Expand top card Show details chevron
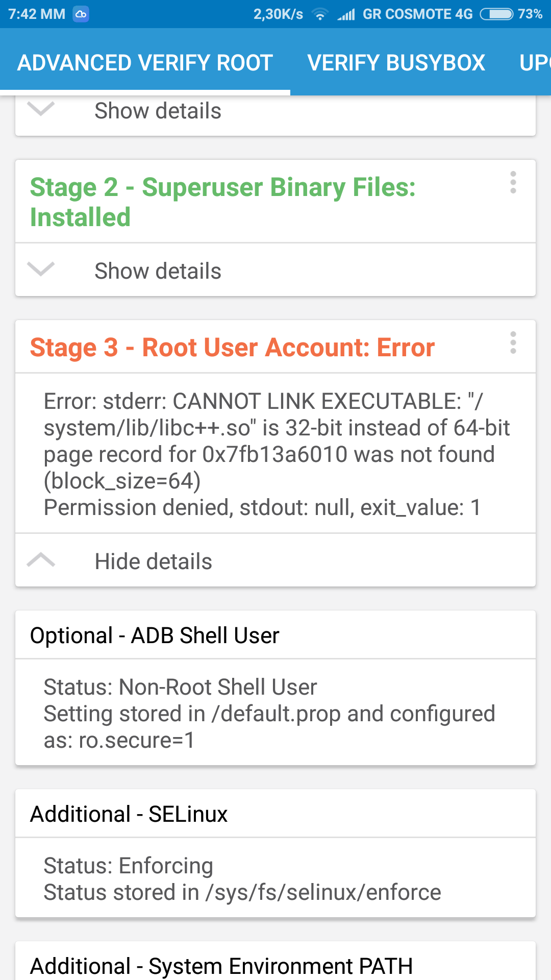Image resolution: width=551 pixels, height=980 pixels. point(41,109)
